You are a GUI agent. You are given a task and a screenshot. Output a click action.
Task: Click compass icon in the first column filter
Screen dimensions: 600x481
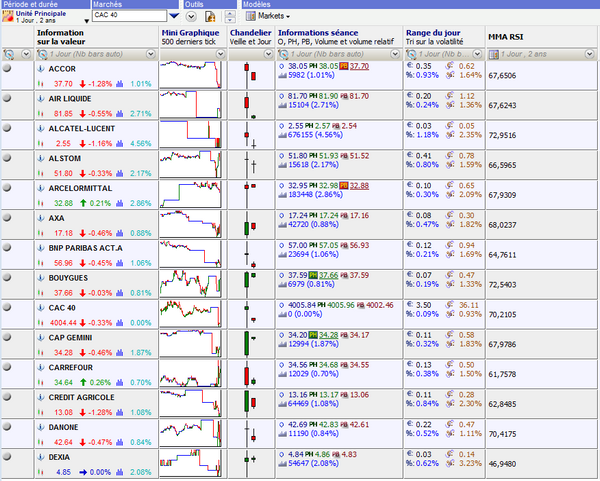click(x=9, y=54)
